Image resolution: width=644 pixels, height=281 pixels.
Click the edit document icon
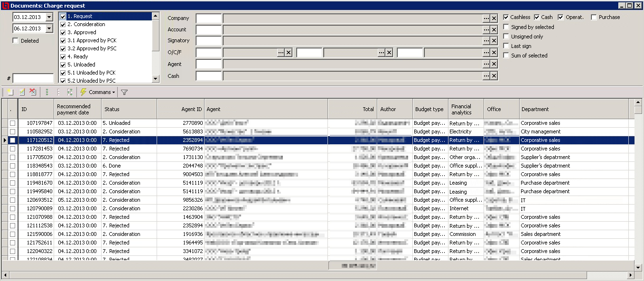21,92
